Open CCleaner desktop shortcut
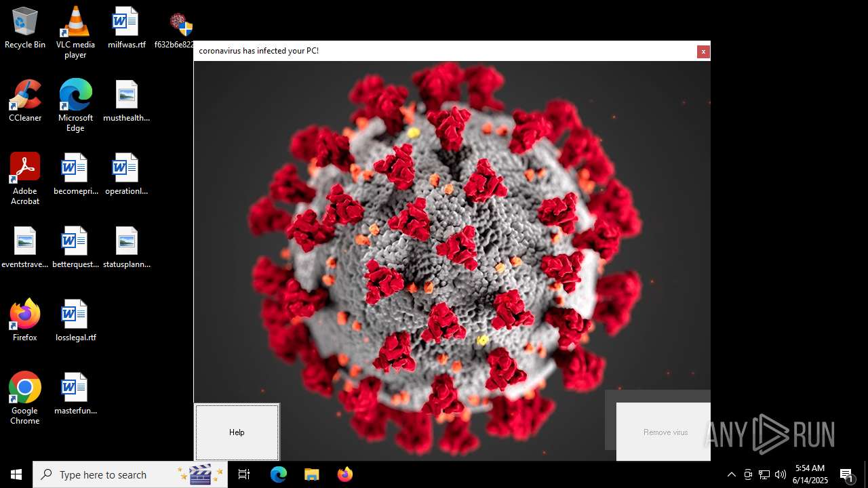The height and width of the screenshot is (488, 868). click(25, 101)
